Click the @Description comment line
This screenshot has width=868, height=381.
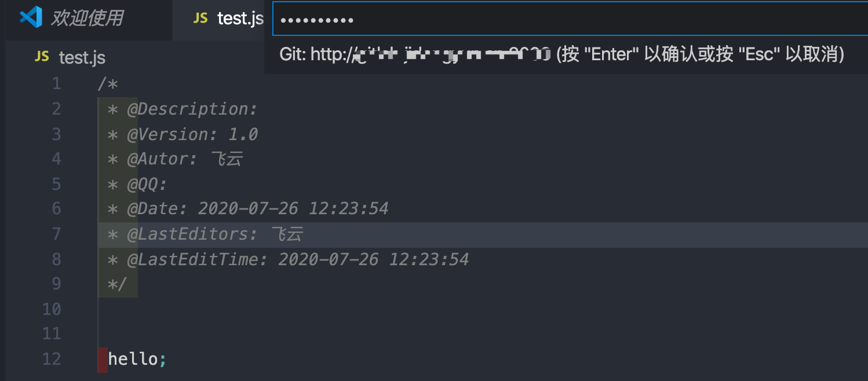point(182,109)
